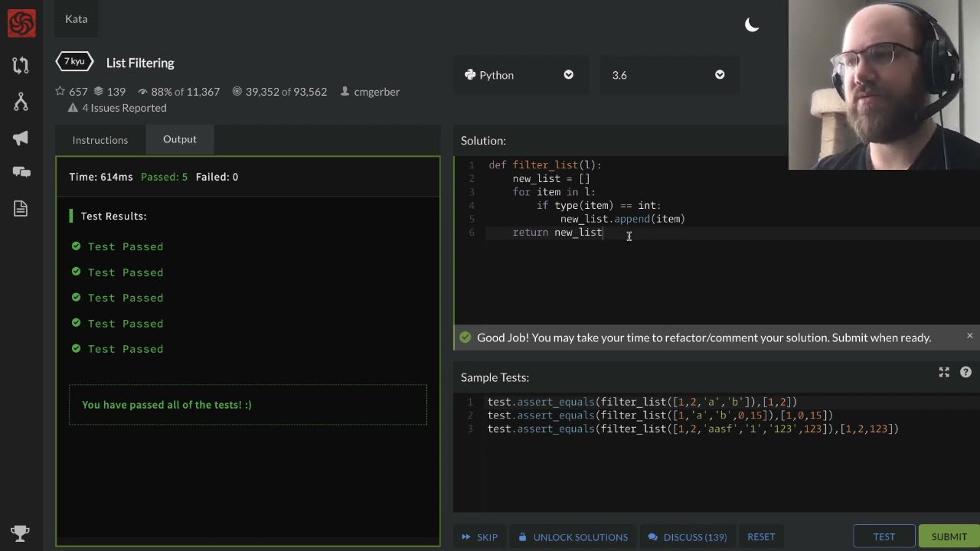Open author cmgerber's profile link
Viewport: 980px width, 551px height.
tap(376, 92)
